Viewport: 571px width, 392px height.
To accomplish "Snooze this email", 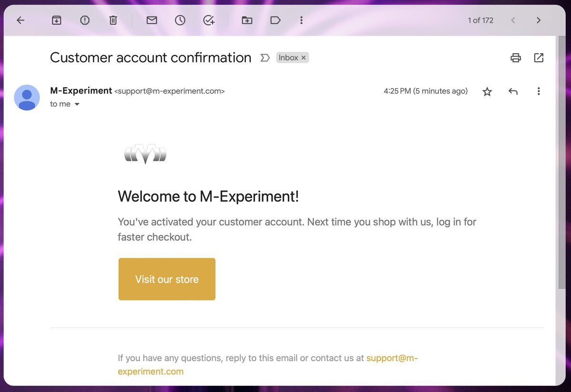I will pyautogui.click(x=180, y=20).
